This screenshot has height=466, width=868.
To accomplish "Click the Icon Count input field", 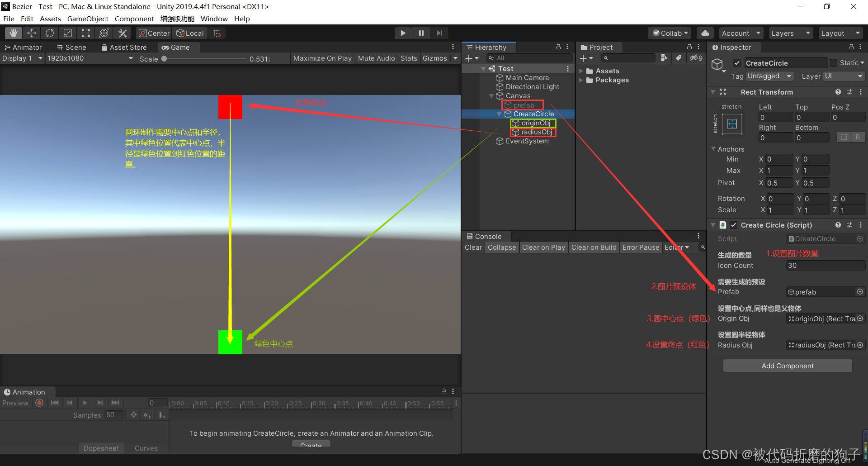I will click(825, 265).
